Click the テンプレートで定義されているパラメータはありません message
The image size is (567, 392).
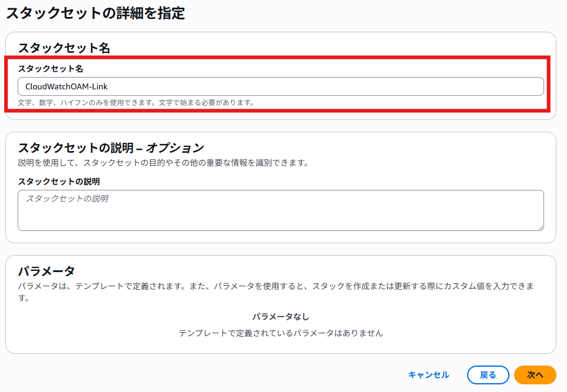280,333
